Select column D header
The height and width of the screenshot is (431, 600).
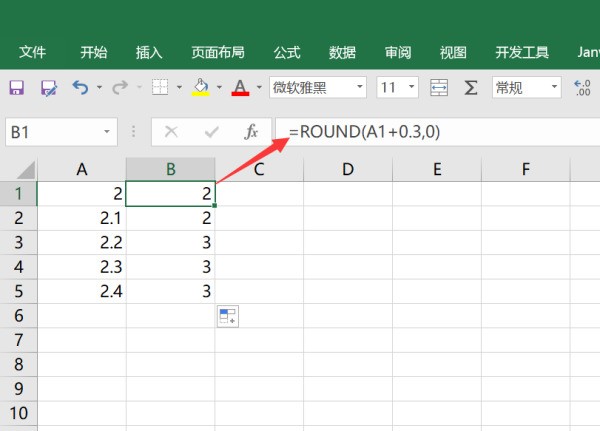tap(348, 169)
